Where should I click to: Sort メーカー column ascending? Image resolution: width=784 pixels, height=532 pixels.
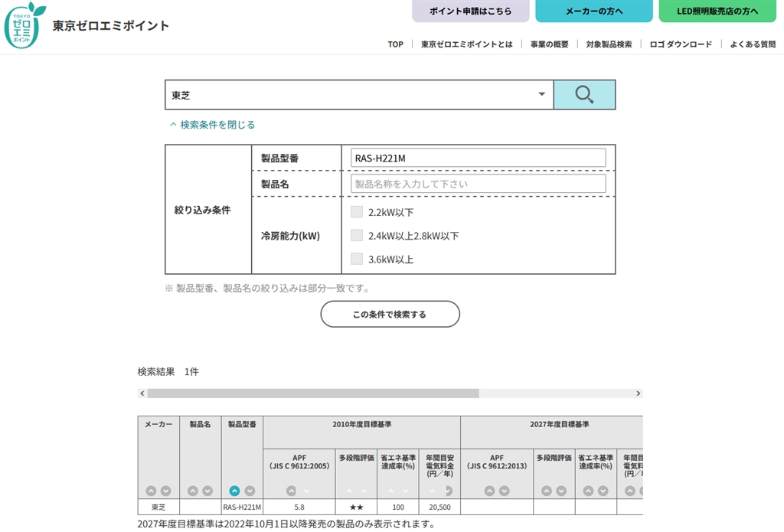click(151, 491)
